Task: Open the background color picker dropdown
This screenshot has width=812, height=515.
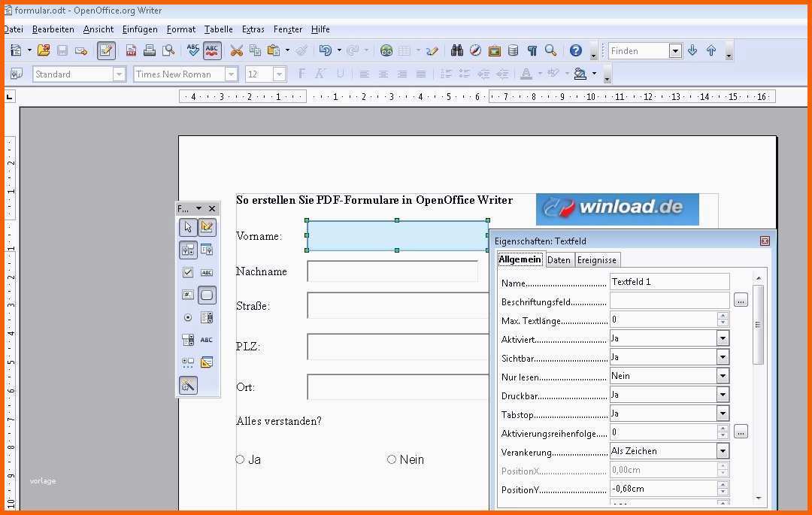Action: pyautogui.click(x=594, y=74)
